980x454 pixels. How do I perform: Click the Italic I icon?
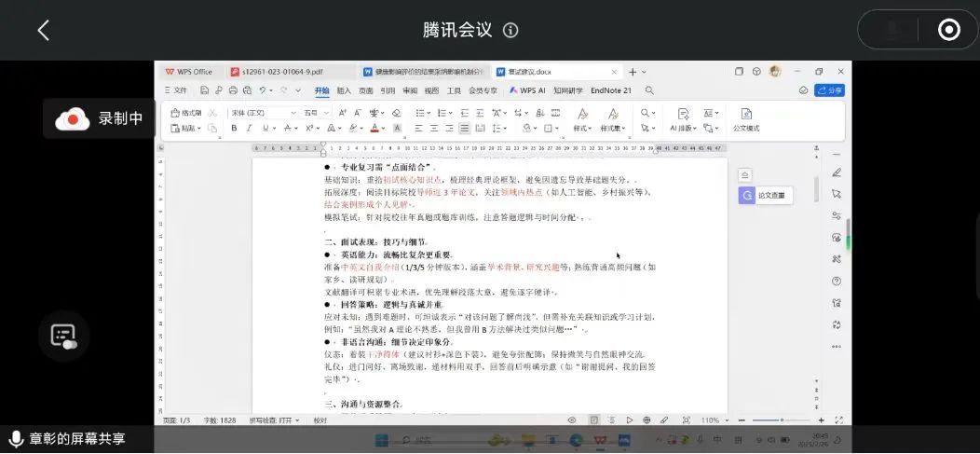pos(249,129)
